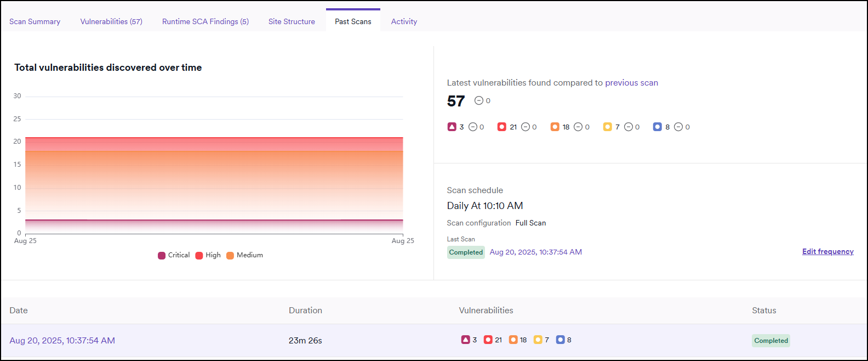Click no-change icon beside low count 7
Viewport: 868px width, 361px height.
[x=629, y=127]
